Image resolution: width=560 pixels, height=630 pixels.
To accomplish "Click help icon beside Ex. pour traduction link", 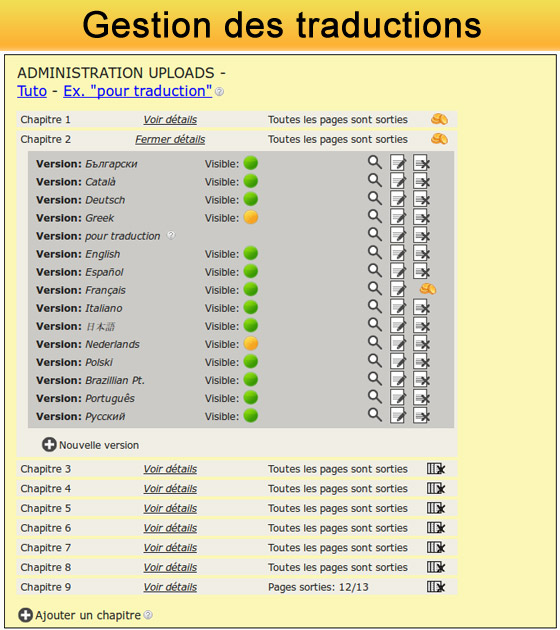I will (x=219, y=92).
